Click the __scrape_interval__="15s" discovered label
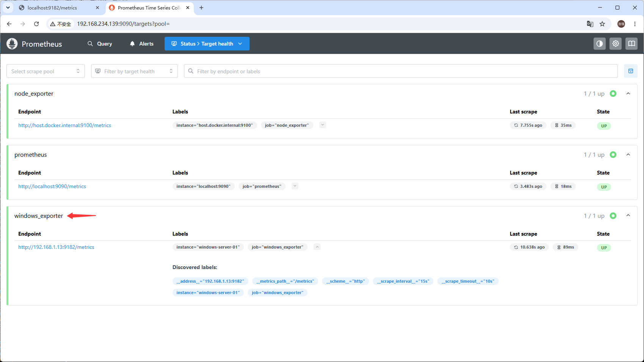The height and width of the screenshot is (362, 644). pyautogui.click(x=403, y=281)
